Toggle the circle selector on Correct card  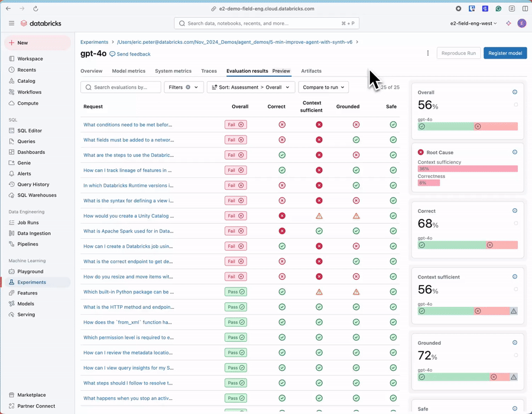click(x=515, y=224)
